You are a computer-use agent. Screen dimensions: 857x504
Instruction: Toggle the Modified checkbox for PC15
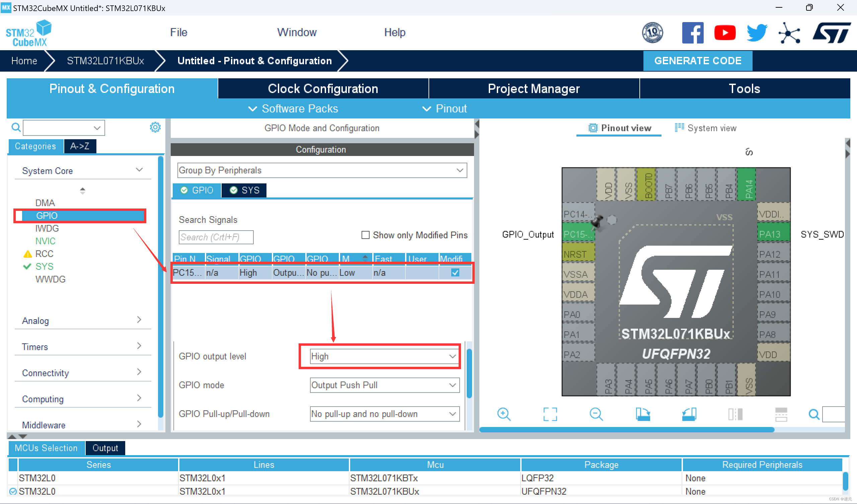click(455, 273)
